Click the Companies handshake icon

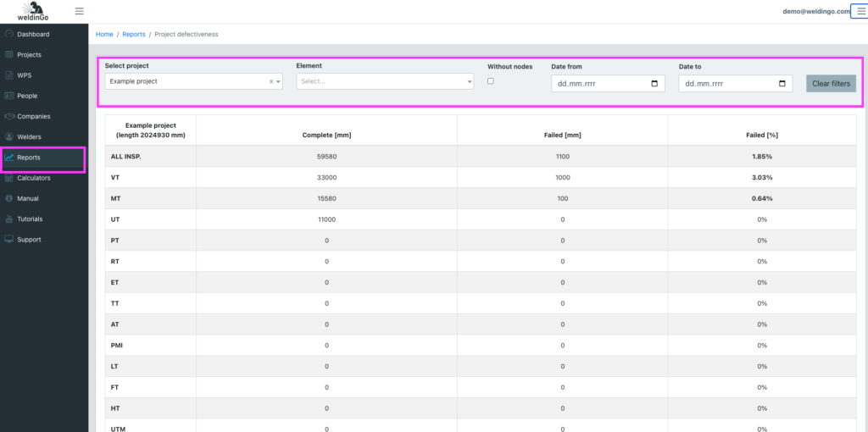click(9, 117)
